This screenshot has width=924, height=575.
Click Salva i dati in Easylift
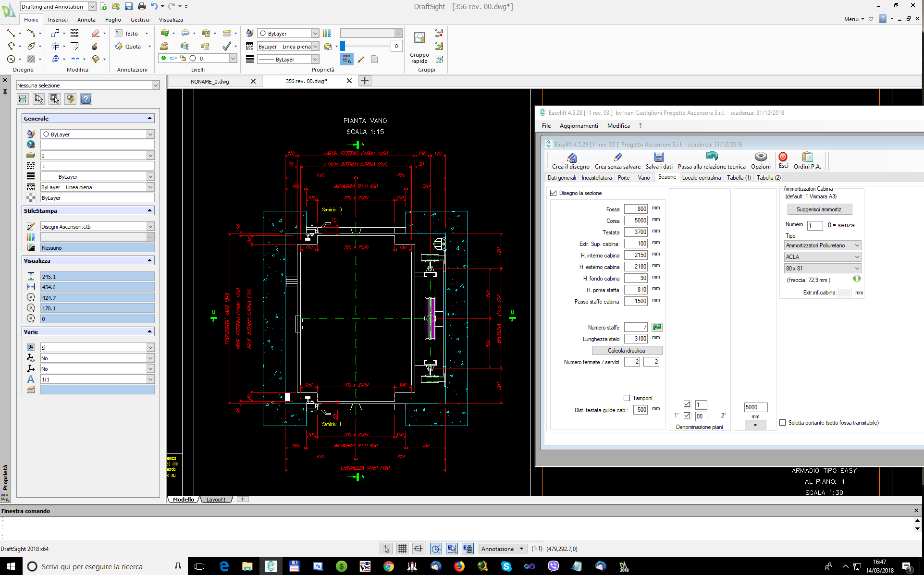659,161
